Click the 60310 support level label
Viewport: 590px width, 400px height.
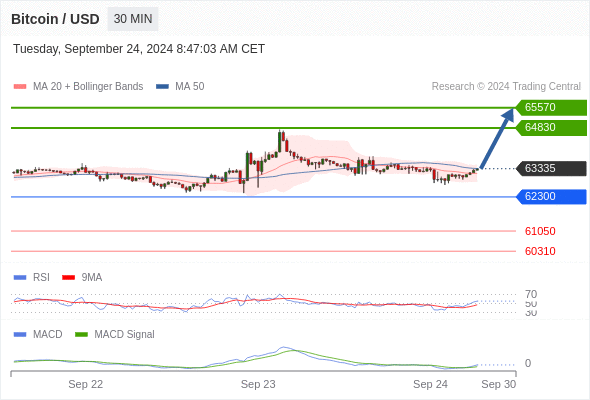pyautogui.click(x=540, y=251)
